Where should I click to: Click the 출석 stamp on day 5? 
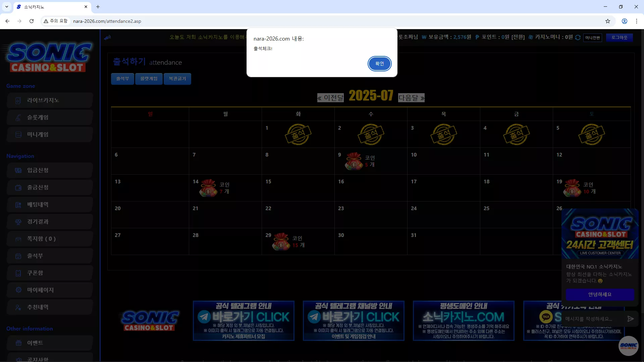[x=592, y=134]
